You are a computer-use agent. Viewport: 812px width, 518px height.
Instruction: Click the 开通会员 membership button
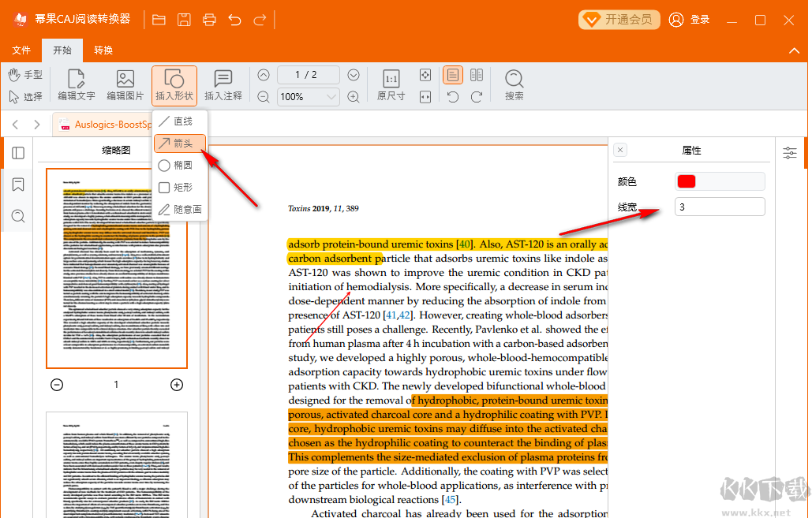click(619, 20)
